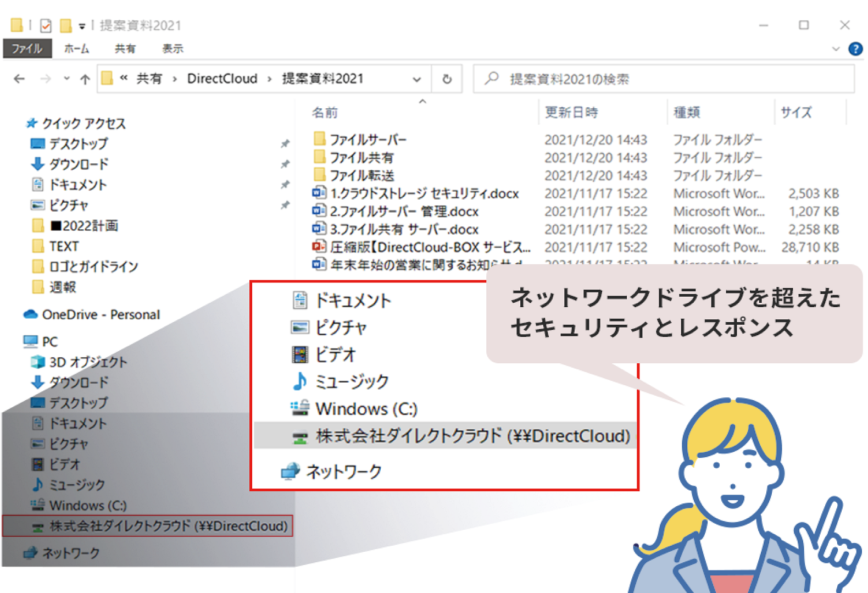Switch to the ホーム ribbon tab
The image size is (868, 593).
click(76, 48)
